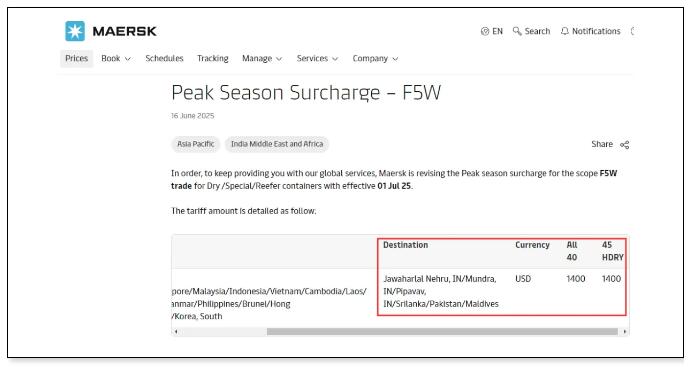Click the Maersk star logo
This screenshot has height=367, width=689.
(75, 31)
